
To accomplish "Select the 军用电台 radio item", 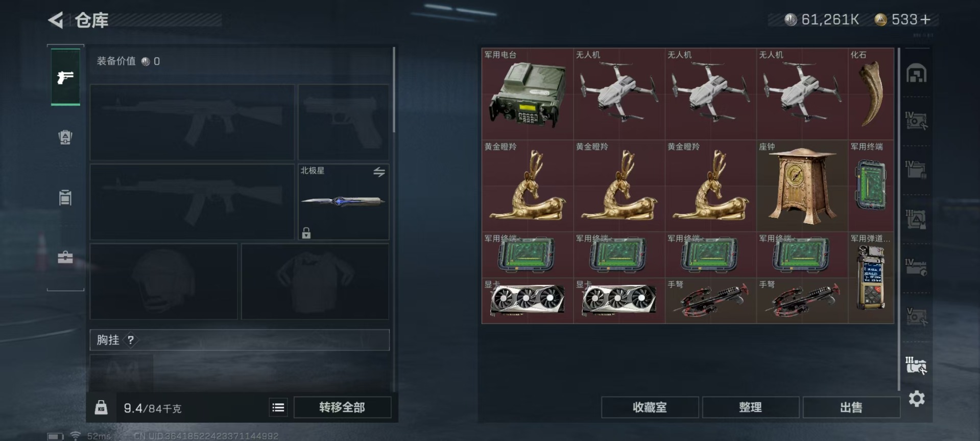I will 528,94.
